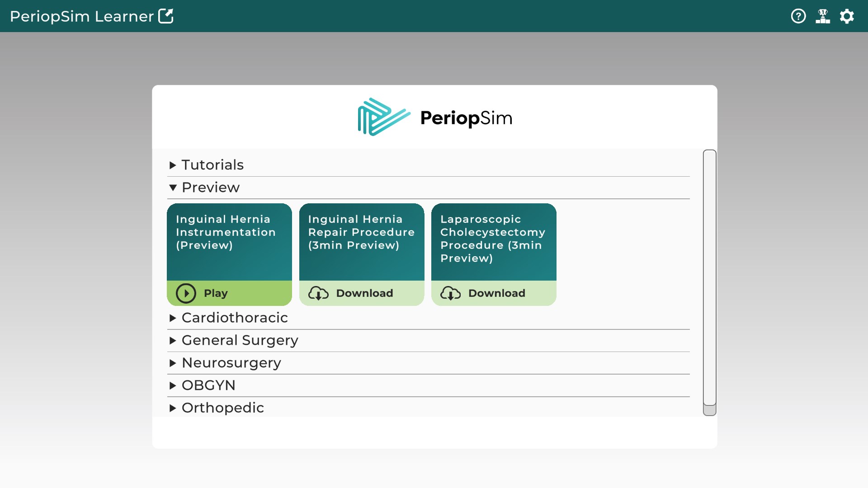Open the help question mark icon
This screenshot has height=488, width=868.
point(798,16)
